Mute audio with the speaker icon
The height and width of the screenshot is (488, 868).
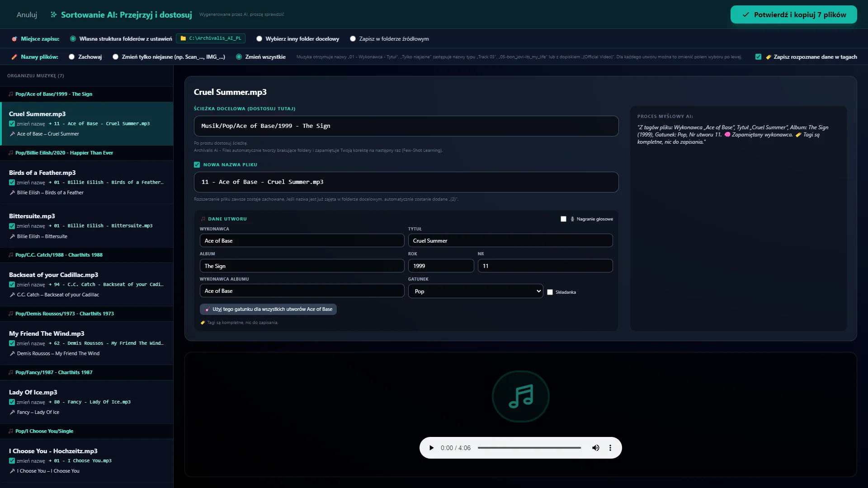click(x=596, y=448)
